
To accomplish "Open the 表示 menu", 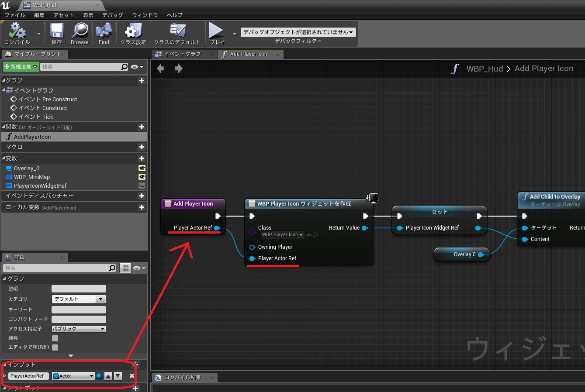I will point(88,15).
